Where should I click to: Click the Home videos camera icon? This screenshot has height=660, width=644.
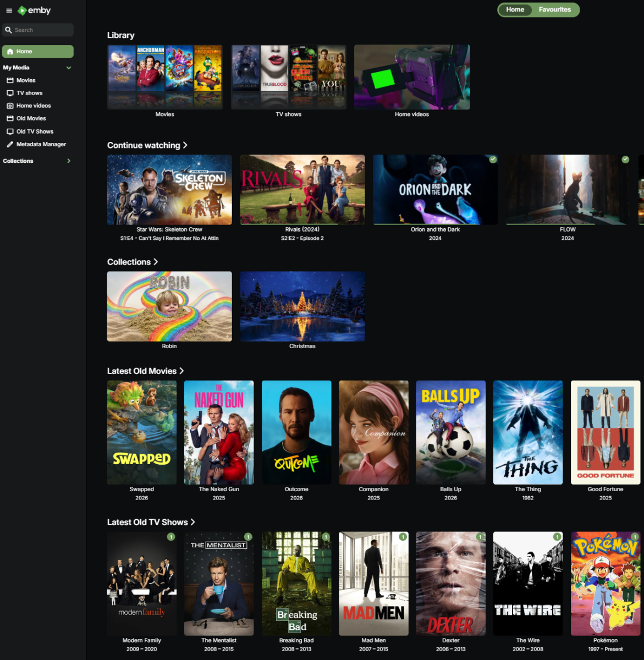tap(10, 106)
